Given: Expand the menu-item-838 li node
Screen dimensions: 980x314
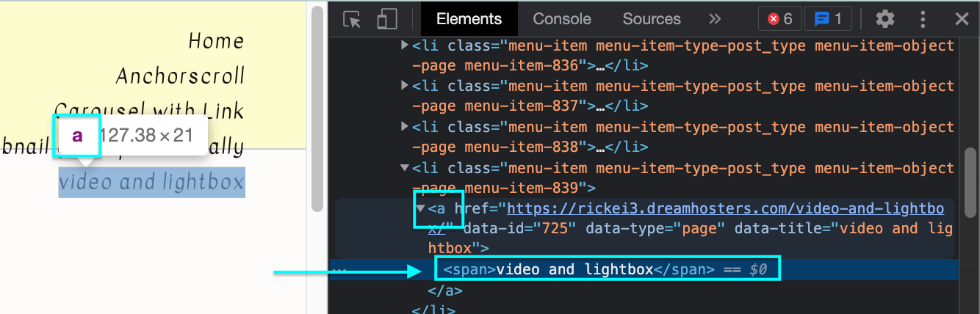Looking at the screenshot, I should point(405,127).
